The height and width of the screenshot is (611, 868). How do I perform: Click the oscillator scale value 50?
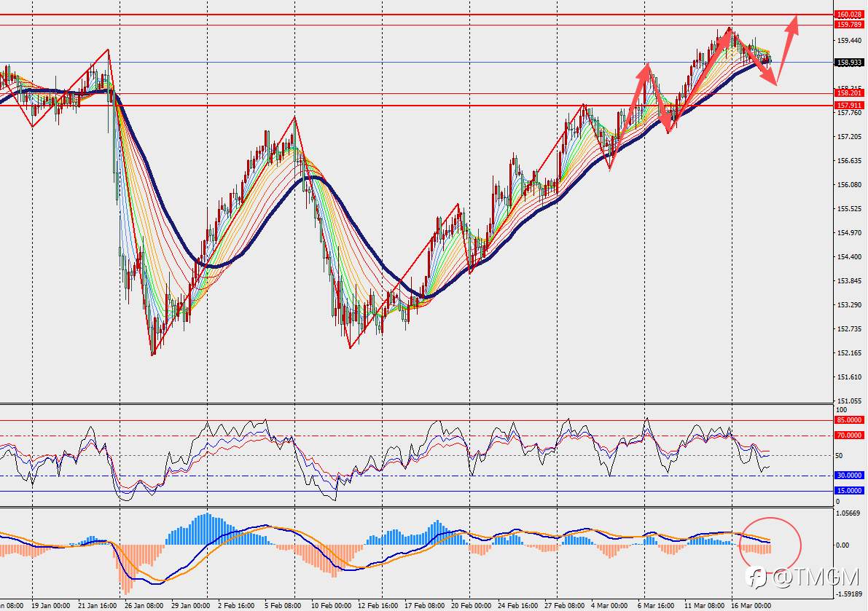pos(840,456)
